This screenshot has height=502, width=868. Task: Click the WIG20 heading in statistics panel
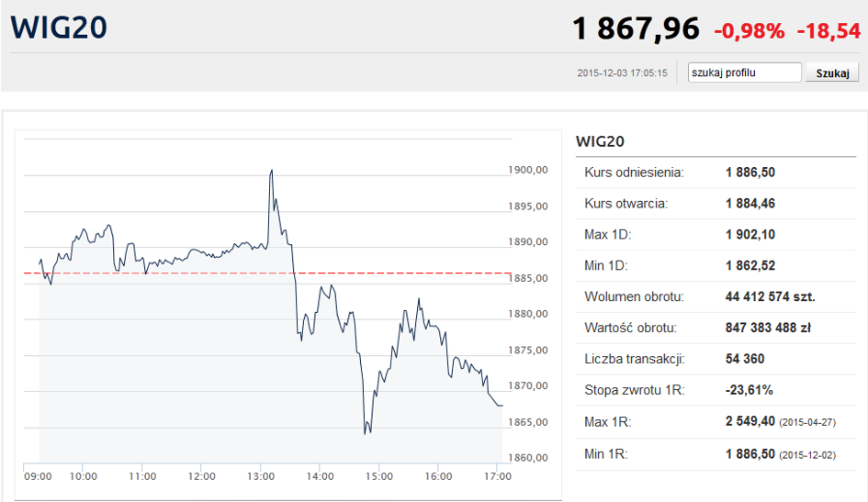pos(600,141)
